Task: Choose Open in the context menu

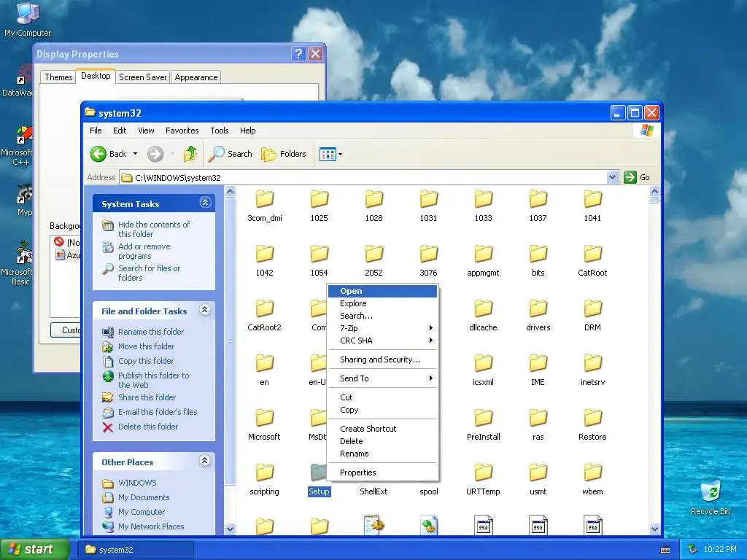Action: (x=382, y=291)
